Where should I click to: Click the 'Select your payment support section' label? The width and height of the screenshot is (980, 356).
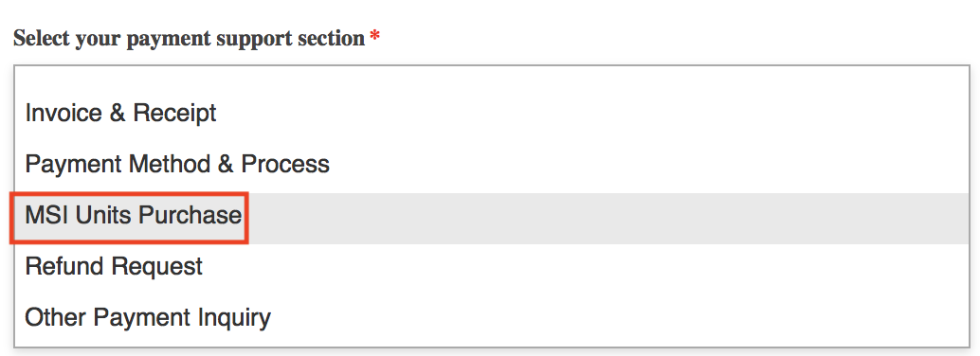[x=189, y=38]
